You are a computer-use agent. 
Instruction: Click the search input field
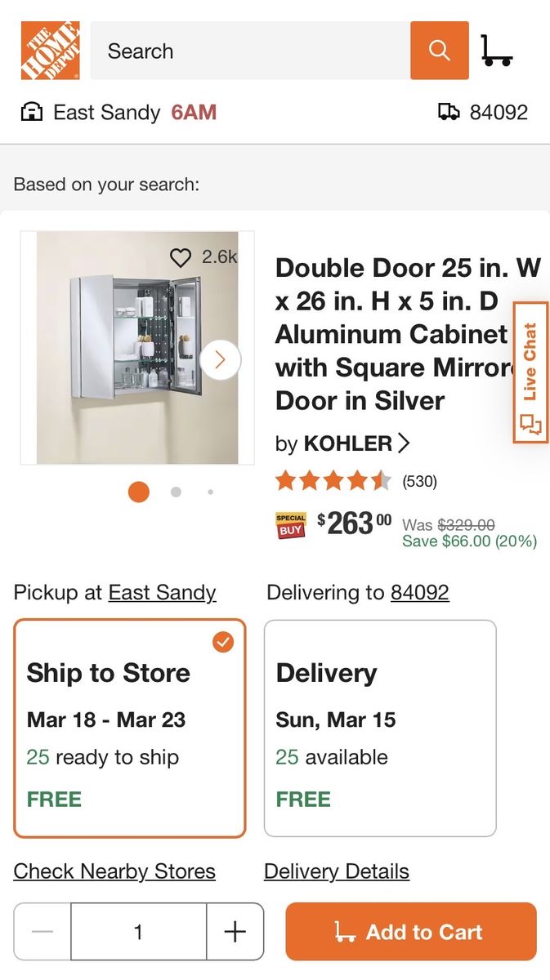click(250, 51)
